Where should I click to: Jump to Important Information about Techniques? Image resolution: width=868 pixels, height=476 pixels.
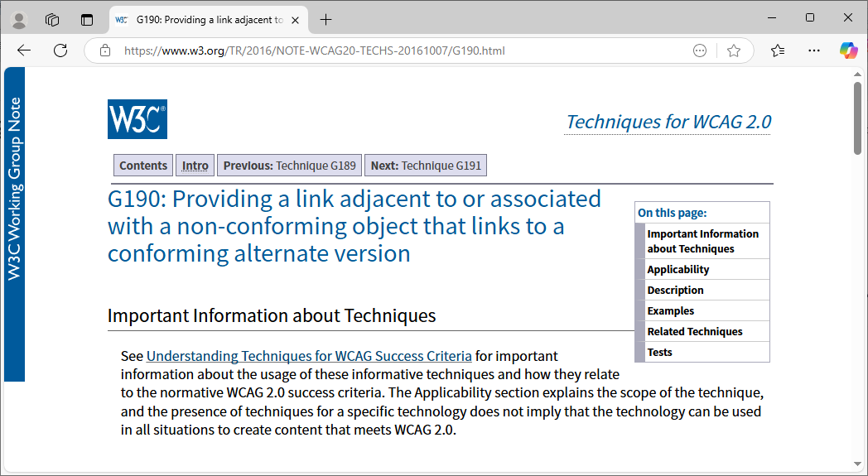(702, 242)
